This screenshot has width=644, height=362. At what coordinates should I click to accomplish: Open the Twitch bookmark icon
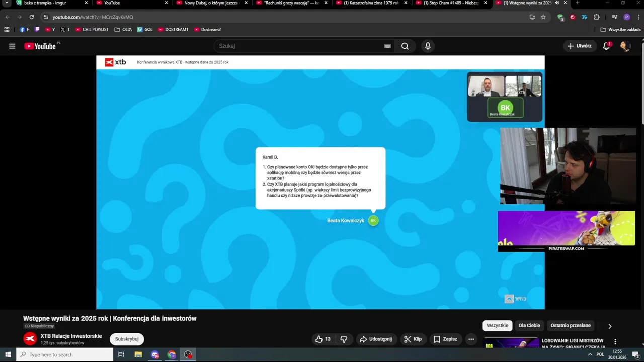point(37,29)
